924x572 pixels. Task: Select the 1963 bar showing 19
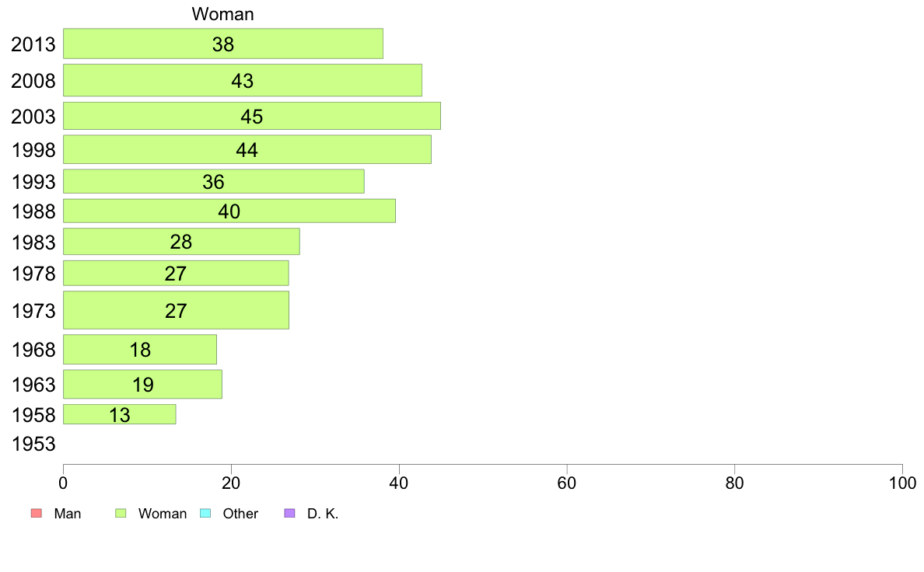tap(142, 384)
